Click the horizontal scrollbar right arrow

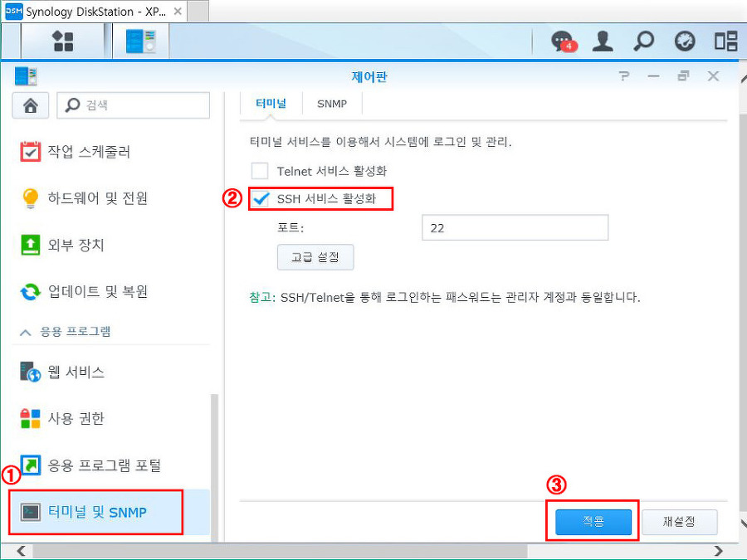[718, 551]
